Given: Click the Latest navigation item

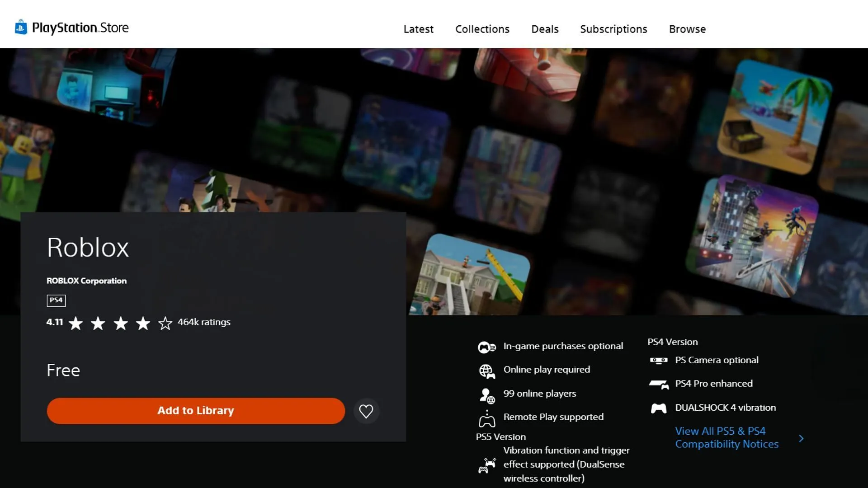Looking at the screenshot, I should pos(419,29).
